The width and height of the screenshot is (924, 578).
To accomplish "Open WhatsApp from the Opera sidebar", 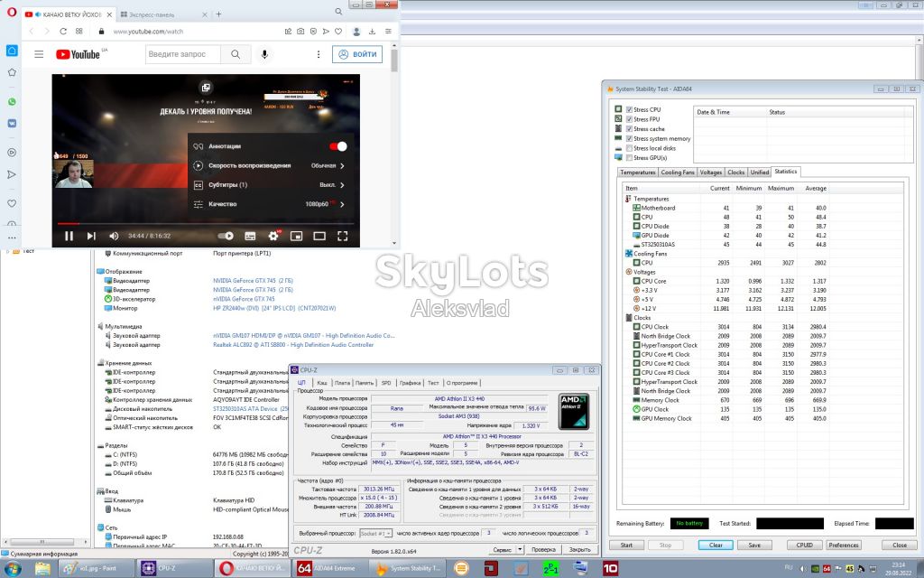I will [12, 102].
